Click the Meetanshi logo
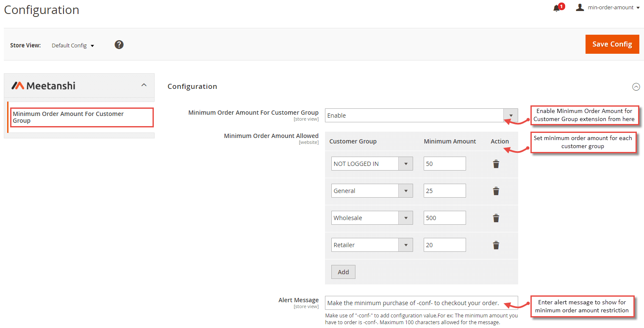The width and height of the screenshot is (644, 328). coord(43,85)
